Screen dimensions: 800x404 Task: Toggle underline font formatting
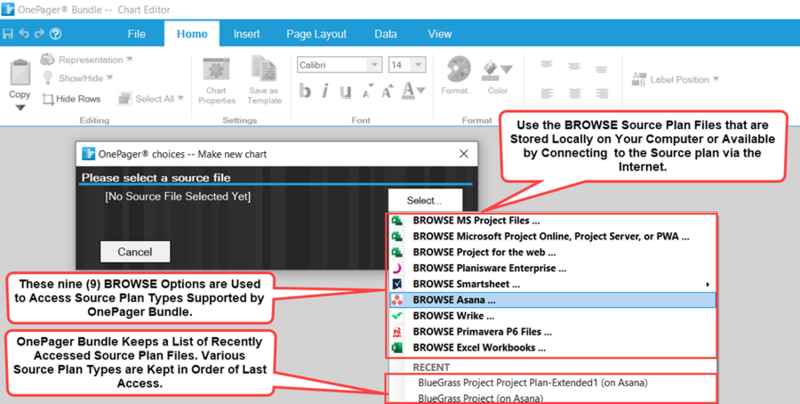[x=345, y=91]
